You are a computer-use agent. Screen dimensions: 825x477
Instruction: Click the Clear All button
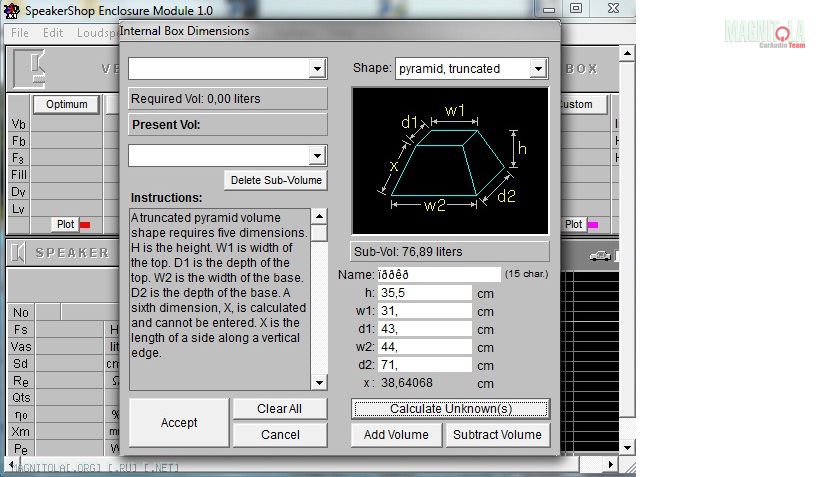(279, 409)
